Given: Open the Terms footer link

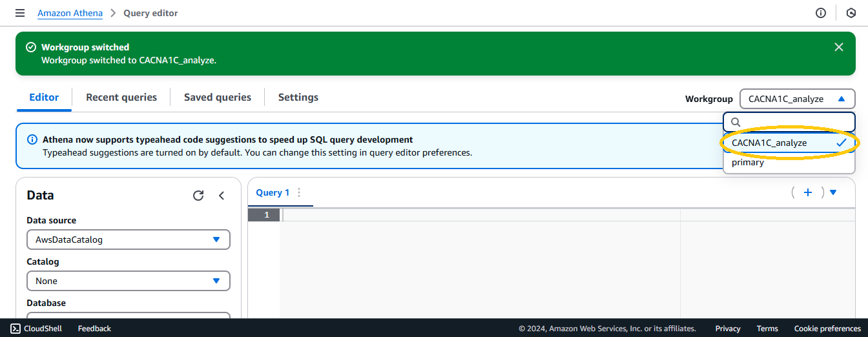Looking at the screenshot, I should (x=767, y=329).
